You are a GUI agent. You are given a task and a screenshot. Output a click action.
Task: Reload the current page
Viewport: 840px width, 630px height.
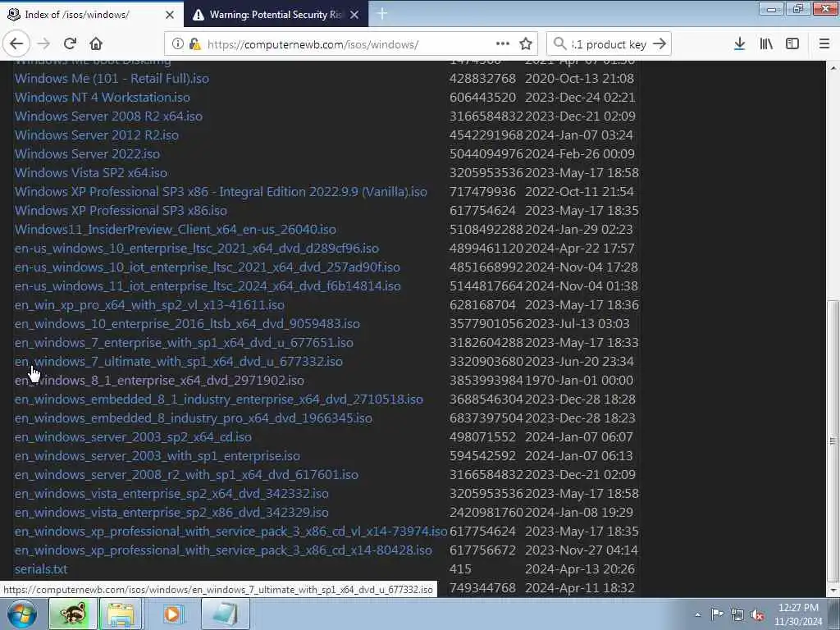(70, 43)
